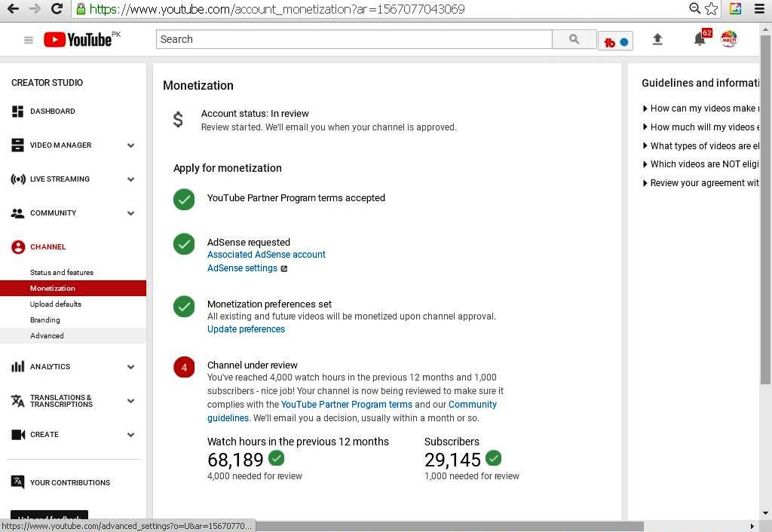Open Associated AdSense account link

[x=266, y=255]
